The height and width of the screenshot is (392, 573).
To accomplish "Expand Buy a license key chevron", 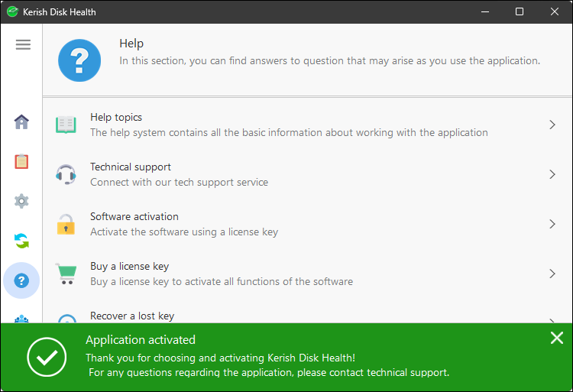I will coord(552,274).
